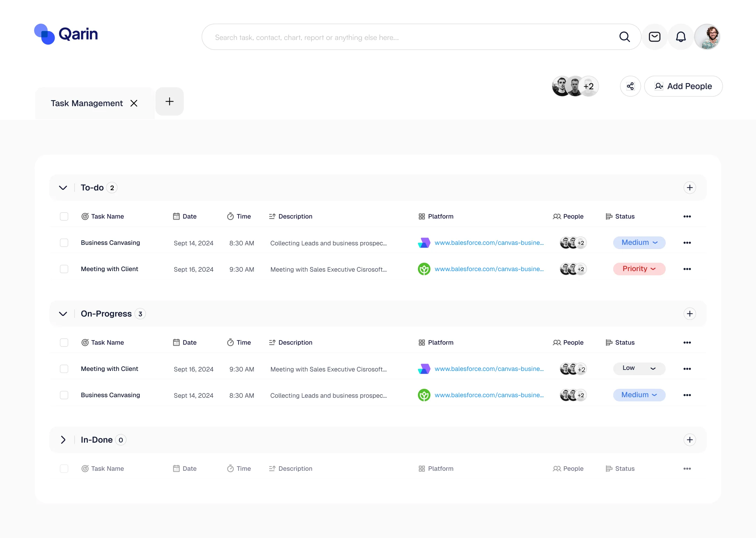
Task: Collapse the To-do section
Action: (63, 188)
